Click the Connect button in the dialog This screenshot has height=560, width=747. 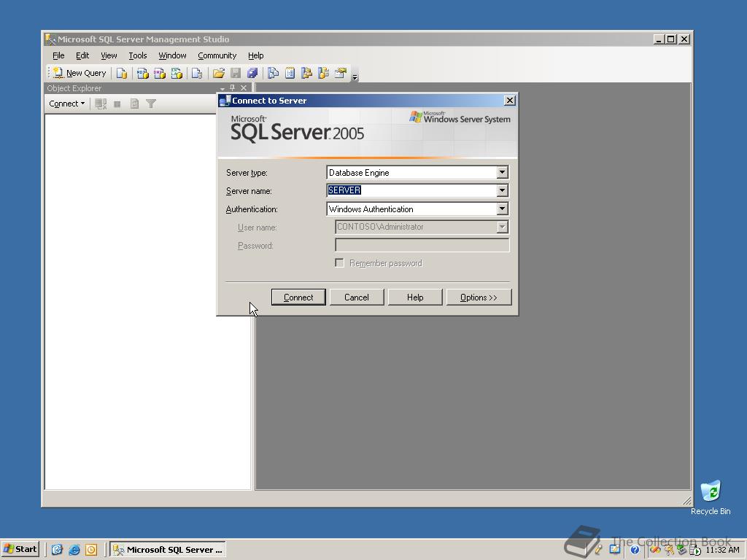298,297
